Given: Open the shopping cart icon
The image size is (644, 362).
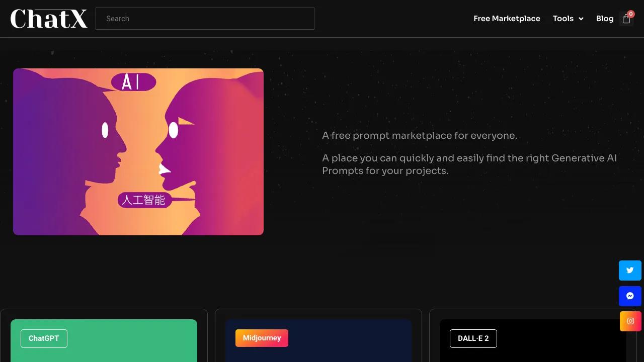Looking at the screenshot, I should pyautogui.click(x=626, y=19).
